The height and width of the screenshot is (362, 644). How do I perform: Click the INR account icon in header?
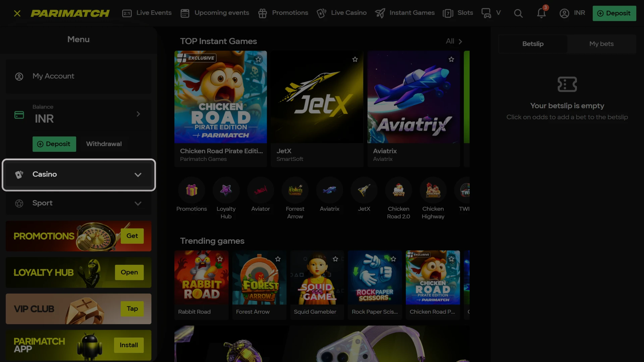click(572, 13)
